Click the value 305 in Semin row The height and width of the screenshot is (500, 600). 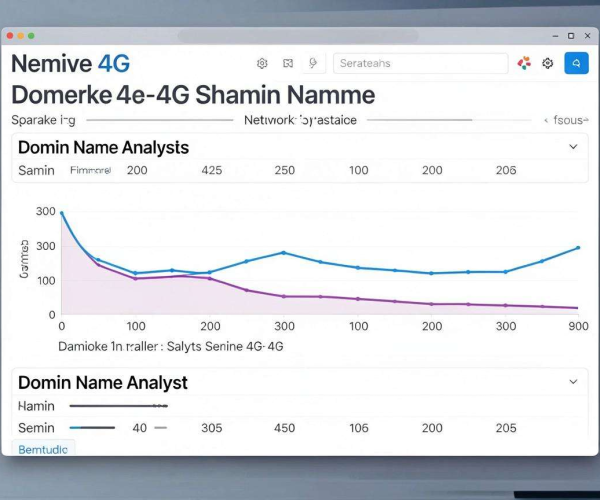[212, 428]
